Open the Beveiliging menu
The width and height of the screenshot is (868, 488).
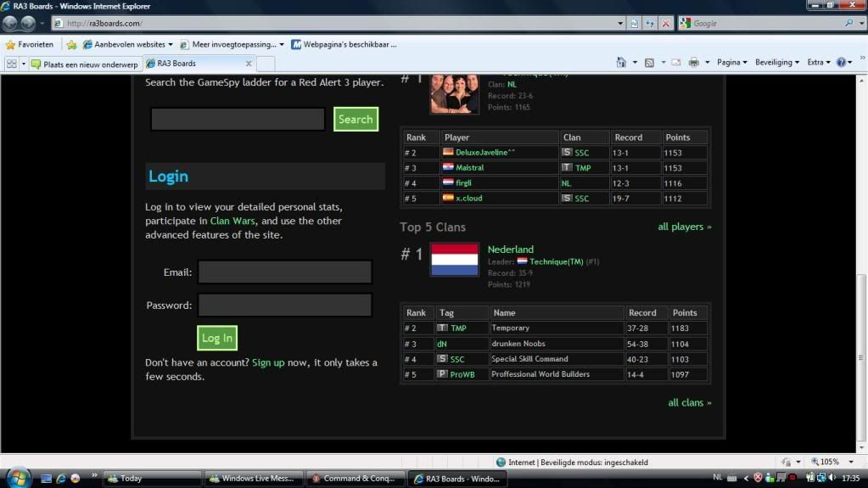point(776,63)
